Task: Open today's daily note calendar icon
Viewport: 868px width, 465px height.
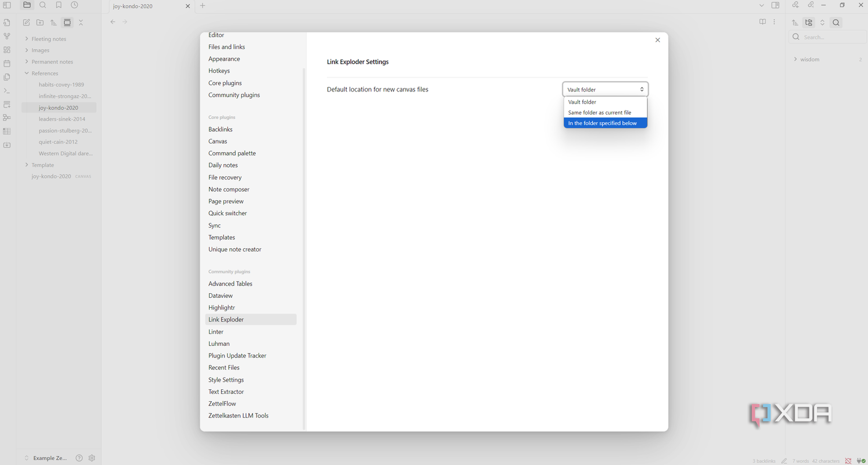Action: point(7,64)
